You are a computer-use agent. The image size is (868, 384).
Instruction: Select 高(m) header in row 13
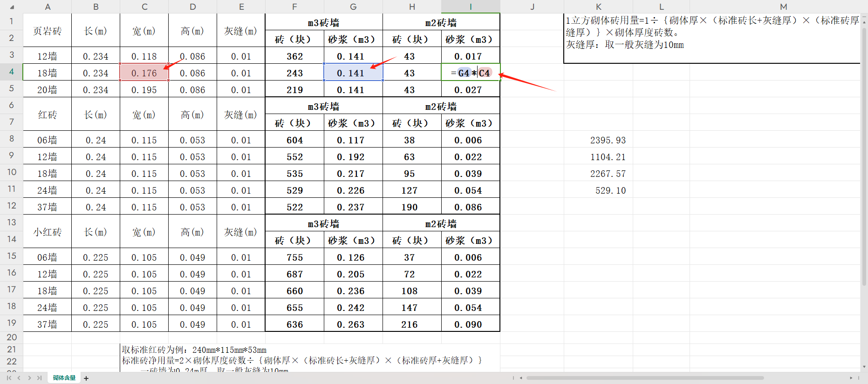point(192,231)
